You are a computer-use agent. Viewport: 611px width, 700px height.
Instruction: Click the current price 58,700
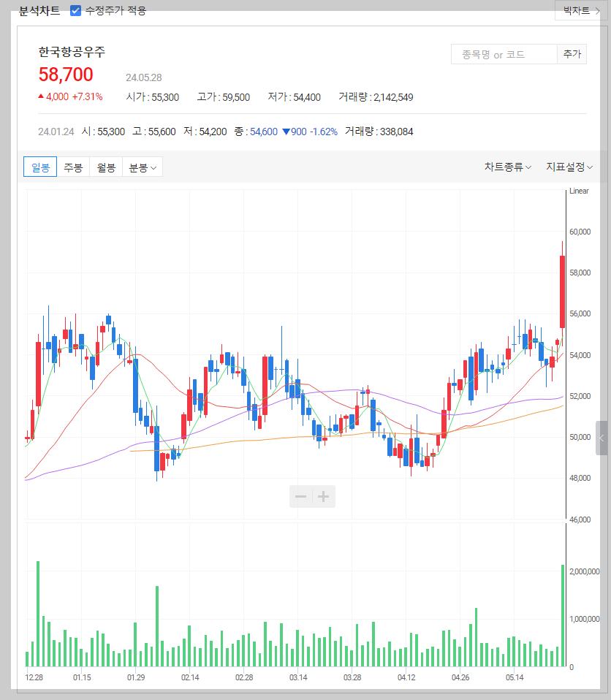point(66,75)
